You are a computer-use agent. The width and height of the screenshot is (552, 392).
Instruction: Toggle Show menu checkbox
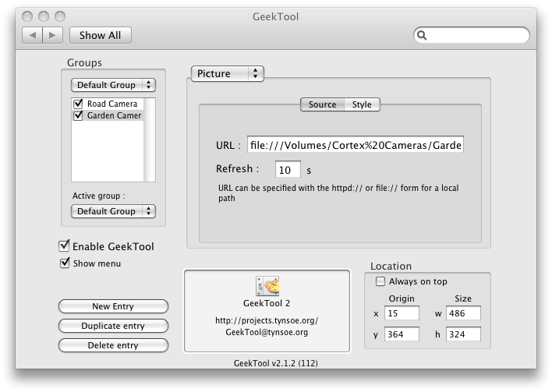65,263
